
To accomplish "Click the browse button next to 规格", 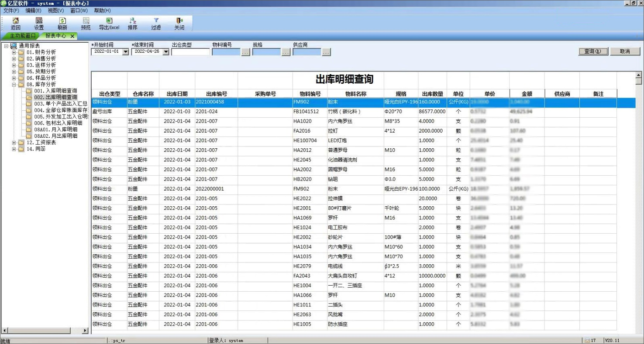I will click(x=286, y=52).
